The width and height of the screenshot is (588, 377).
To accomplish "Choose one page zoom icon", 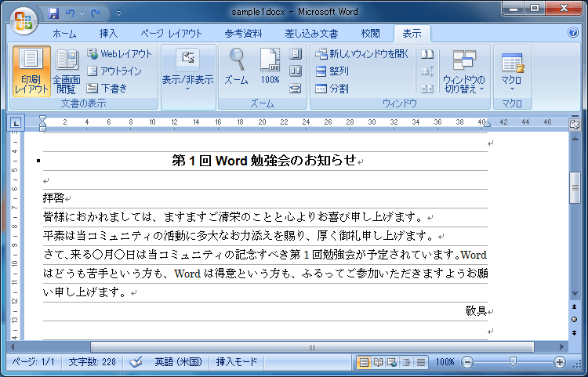I will point(296,54).
